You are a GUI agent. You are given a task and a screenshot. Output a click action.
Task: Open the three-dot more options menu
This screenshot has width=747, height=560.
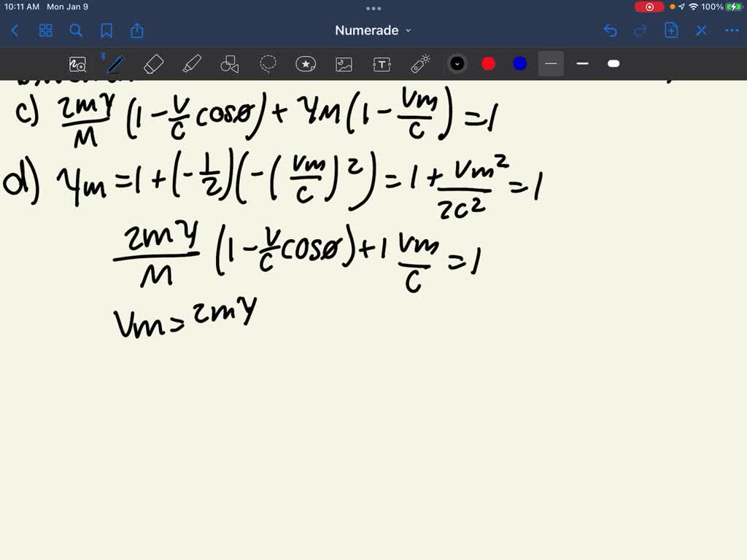731,31
